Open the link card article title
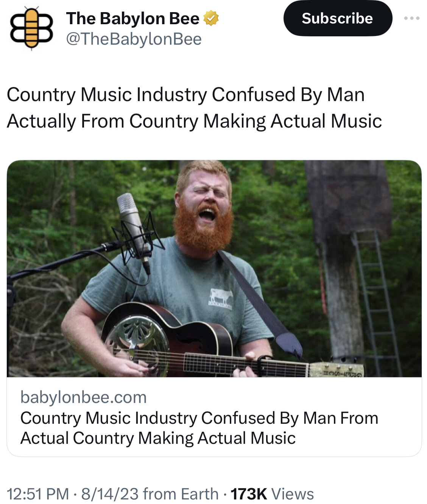Image resolution: width=427 pixels, height=504 pixels. click(x=199, y=428)
